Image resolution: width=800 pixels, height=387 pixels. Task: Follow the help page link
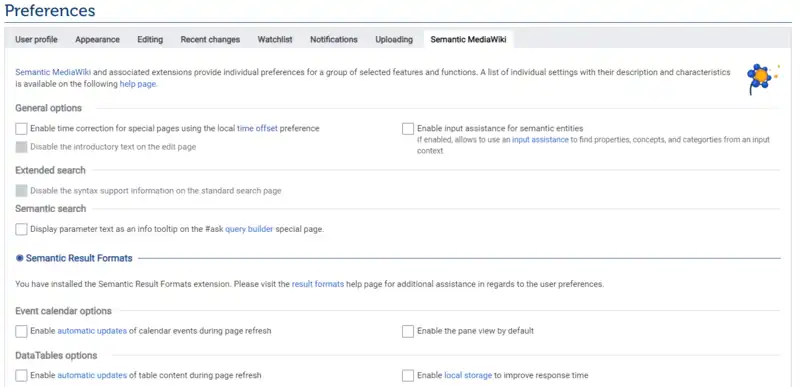(x=138, y=84)
